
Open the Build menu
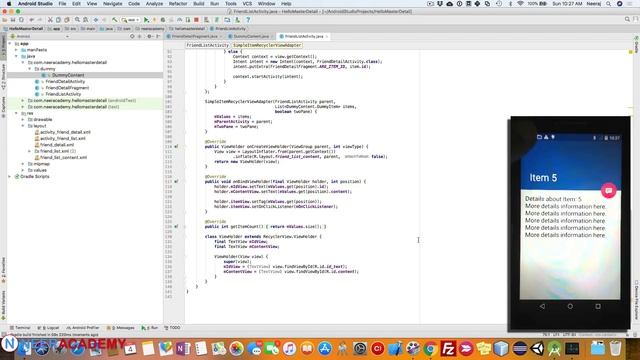pyautogui.click(x=199, y=4)
